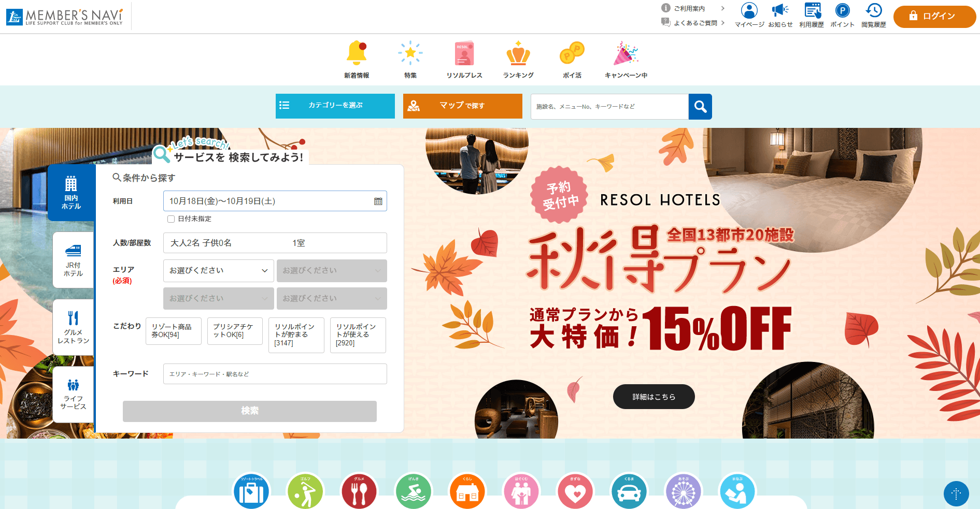Viewport: 980px width, 509px height.
Task: Select ライフサービス tab
Action: click(73, 395)
